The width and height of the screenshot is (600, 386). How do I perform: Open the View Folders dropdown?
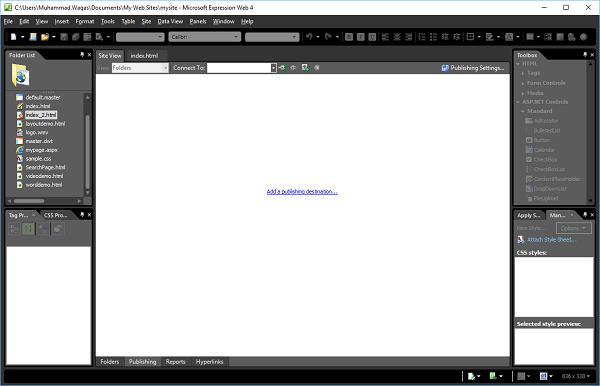165,68
